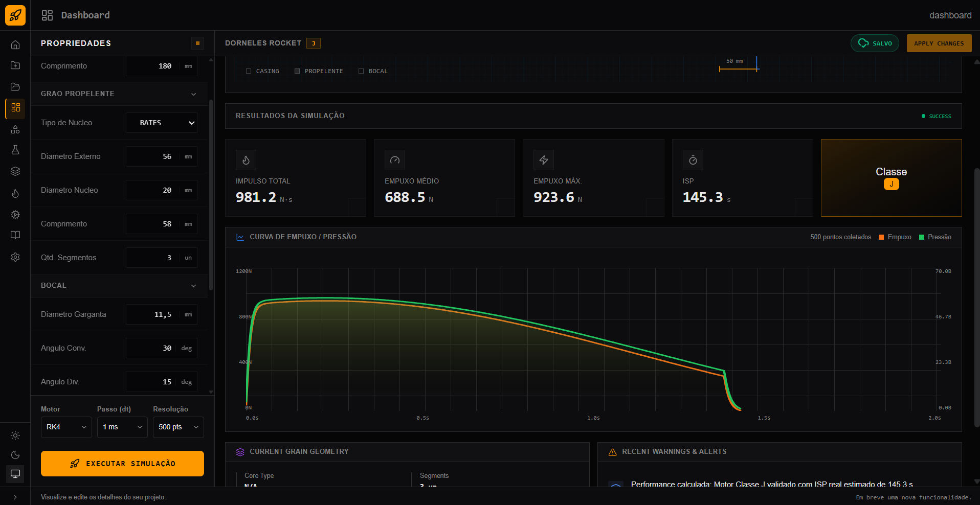
Task: Open the Resolução 500 pts dropdown
Action: [x=179, y=427]
